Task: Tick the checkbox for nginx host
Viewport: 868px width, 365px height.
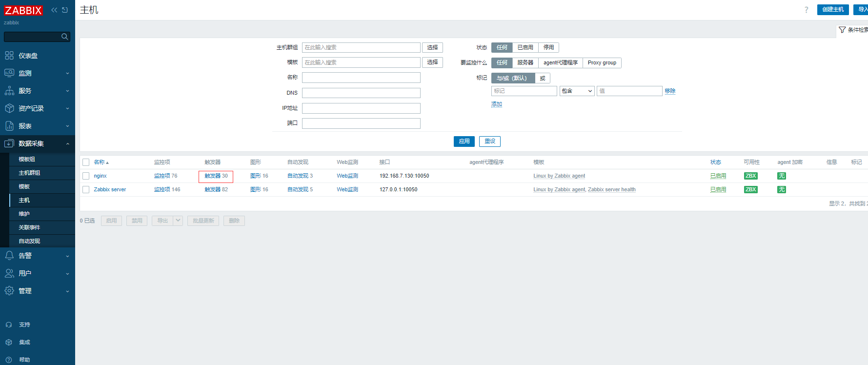Action: [x=86, y=176]
